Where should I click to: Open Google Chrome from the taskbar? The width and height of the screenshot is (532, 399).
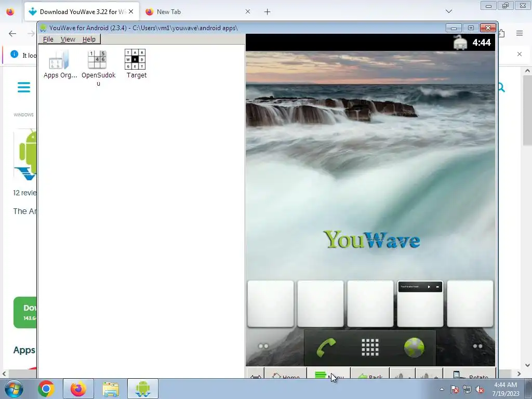(x=46, y=389)
